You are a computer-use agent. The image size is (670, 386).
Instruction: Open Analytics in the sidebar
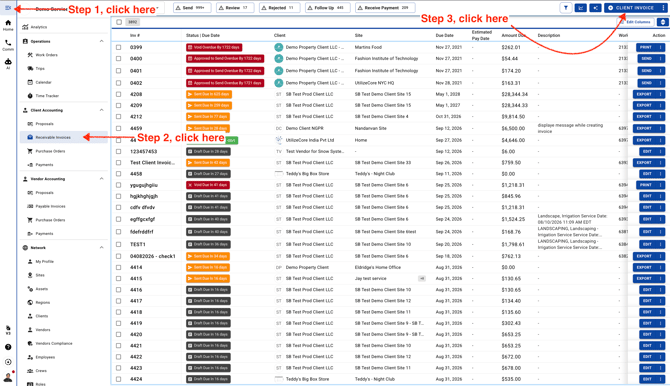pyautogui.click(x=38, y=27)
